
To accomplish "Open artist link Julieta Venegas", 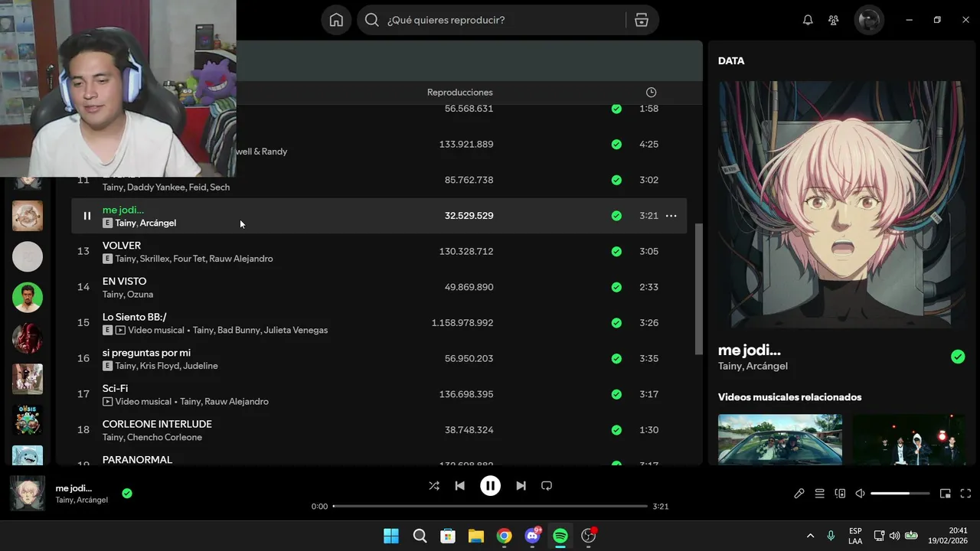I will pos(296,331).
